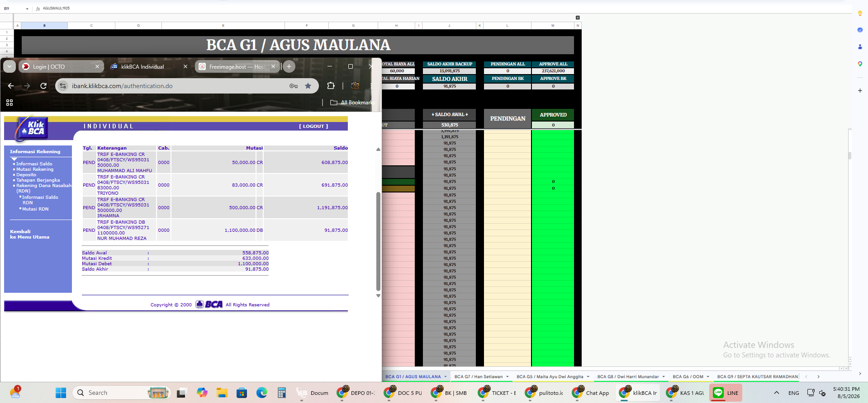Open the Name Box dropdown showing B9

point(27,9)
